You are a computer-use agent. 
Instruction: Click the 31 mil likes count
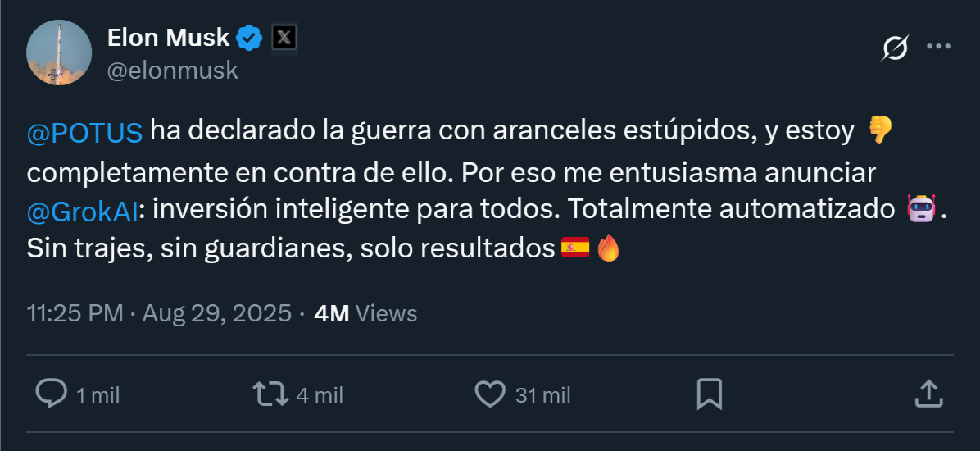pyautogui.click(x=542, y=395)
